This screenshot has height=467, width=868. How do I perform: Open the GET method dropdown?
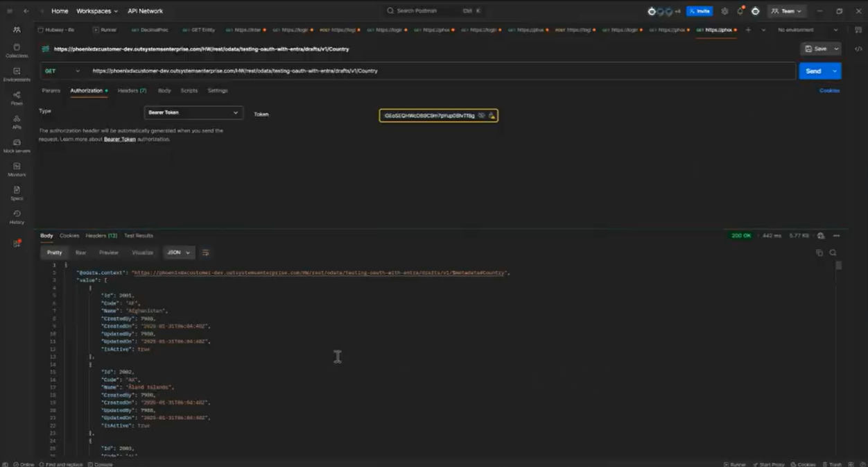pyautogui.click(x=62, y=71)
